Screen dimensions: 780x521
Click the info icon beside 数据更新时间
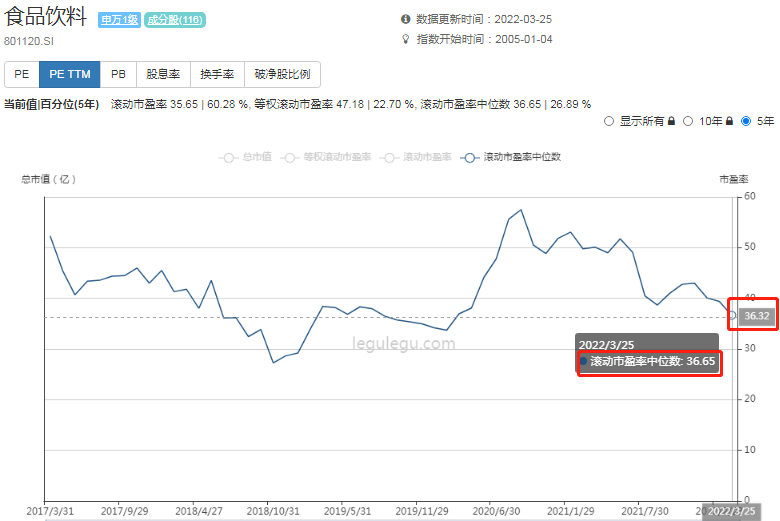[406, 19]
